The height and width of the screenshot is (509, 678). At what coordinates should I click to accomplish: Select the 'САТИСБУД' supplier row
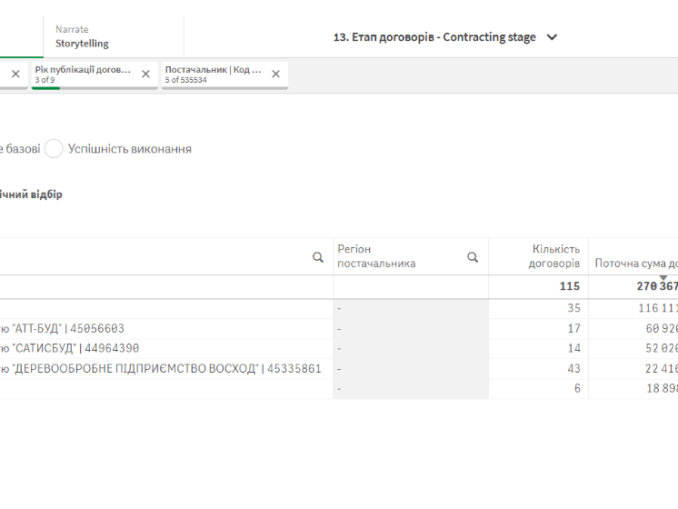70,349
